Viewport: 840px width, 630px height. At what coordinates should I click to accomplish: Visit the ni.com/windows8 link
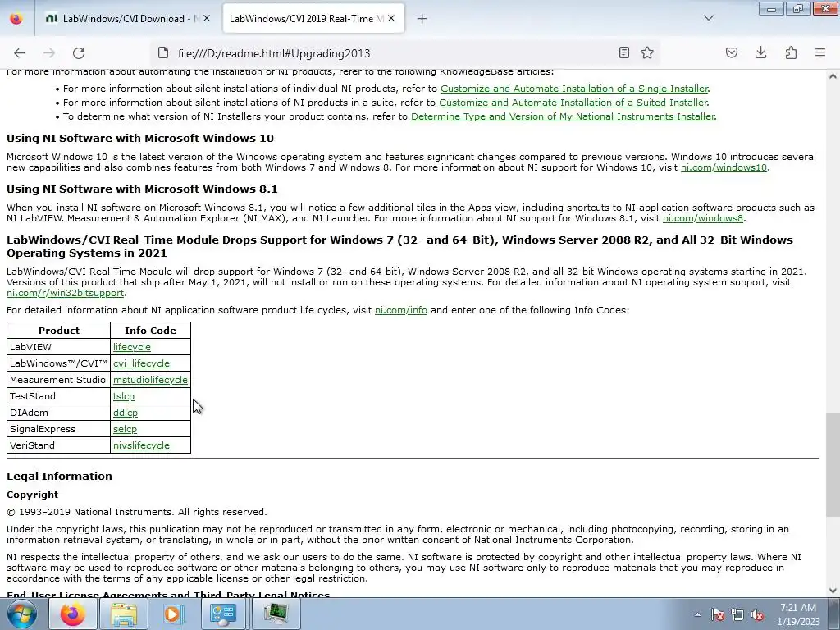[703, 218]
